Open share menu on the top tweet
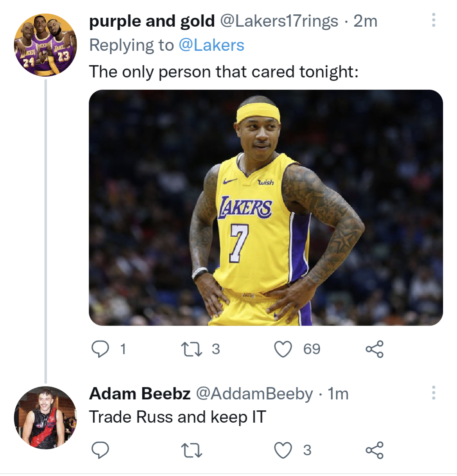Image resolution: width=457 pixels, height=476 pixels. [376, 349]
